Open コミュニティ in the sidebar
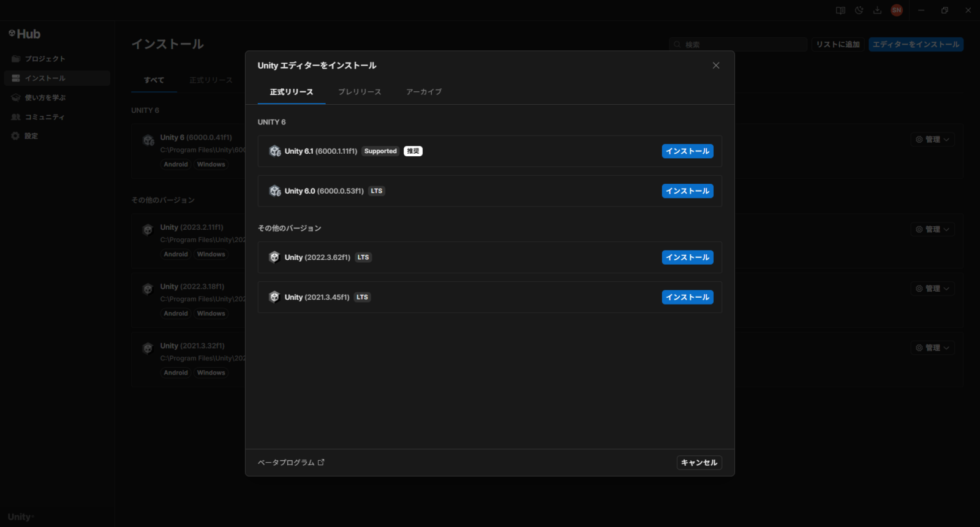The width and height of the screenshot is (980, 527). (x=57, y=117)
